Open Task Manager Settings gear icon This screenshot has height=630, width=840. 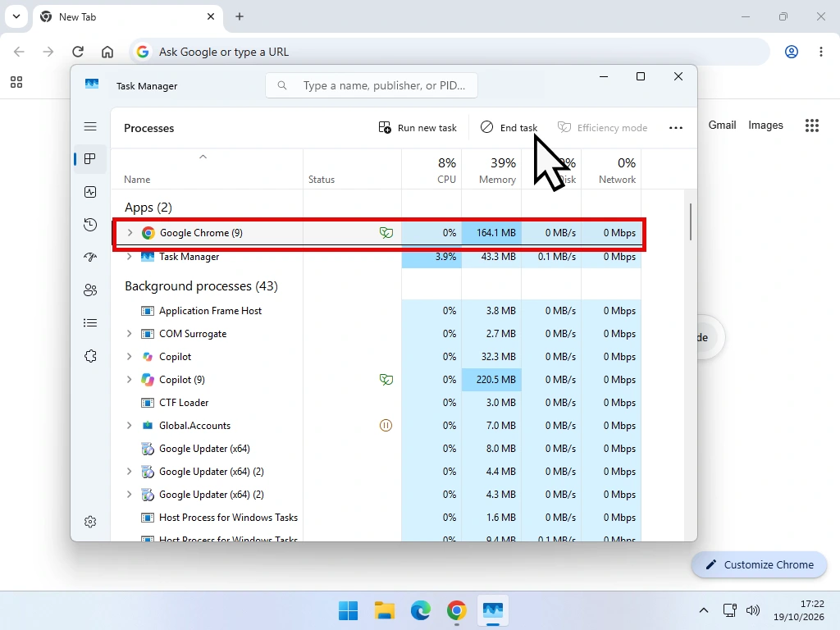(x=90, y=522)
